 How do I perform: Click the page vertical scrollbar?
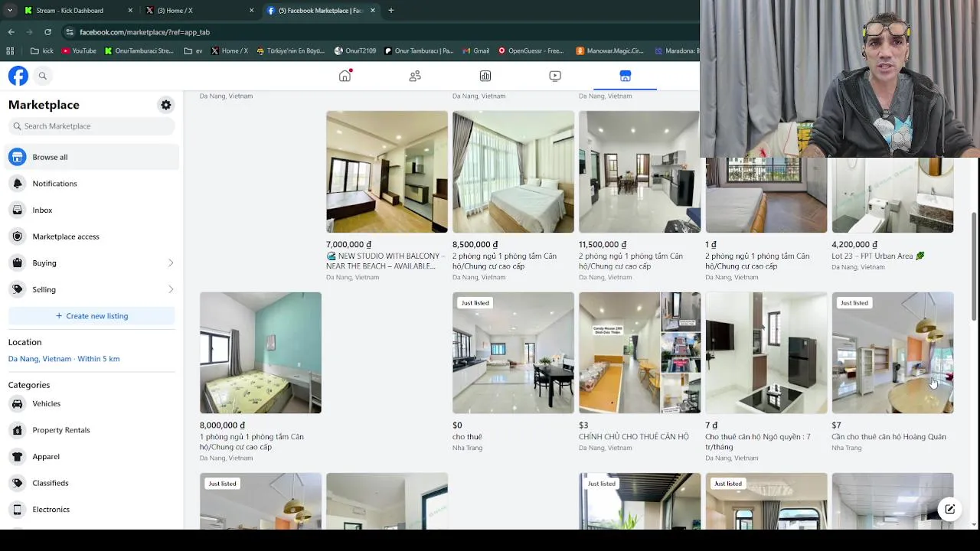pos(974,268)
